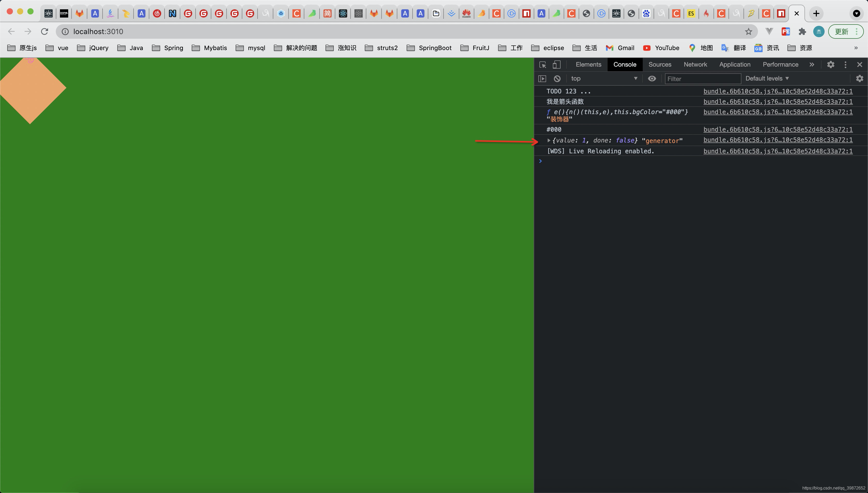Click the Console panel tab

pyautogui.click(x=624, y=64)
